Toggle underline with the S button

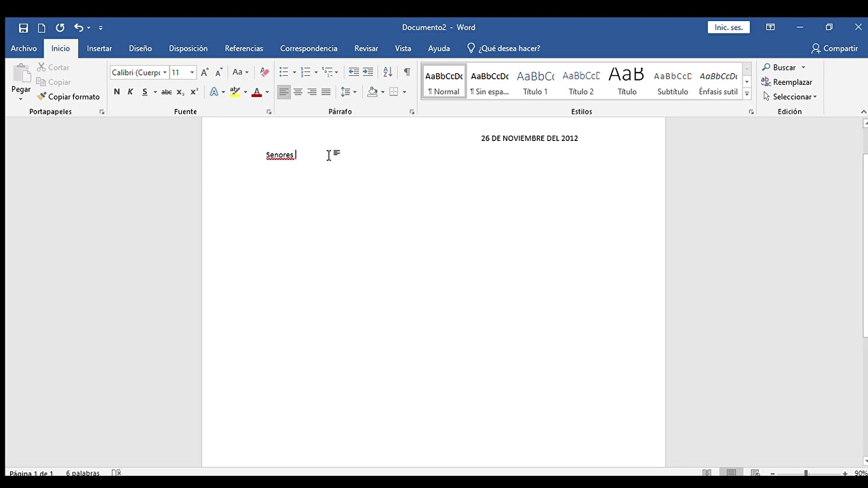coord(144,91)
